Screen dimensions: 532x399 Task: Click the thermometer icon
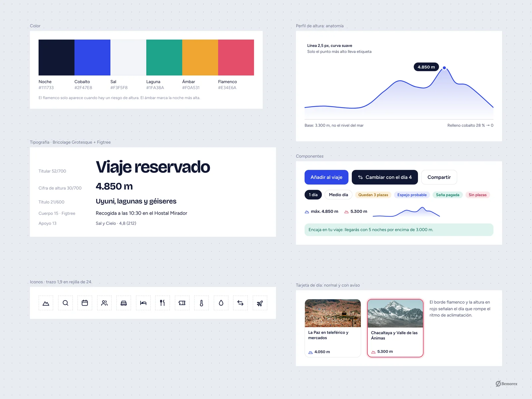tap(201, 303)
